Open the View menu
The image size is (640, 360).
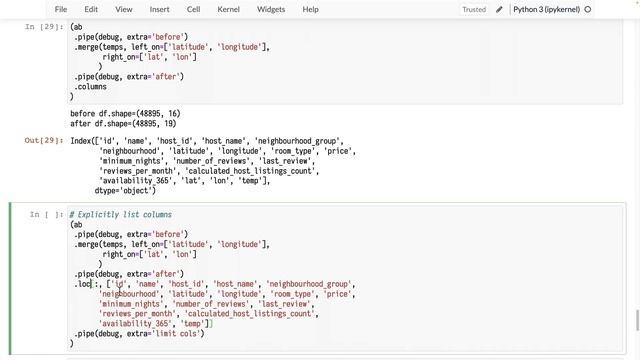click(123, 9)
